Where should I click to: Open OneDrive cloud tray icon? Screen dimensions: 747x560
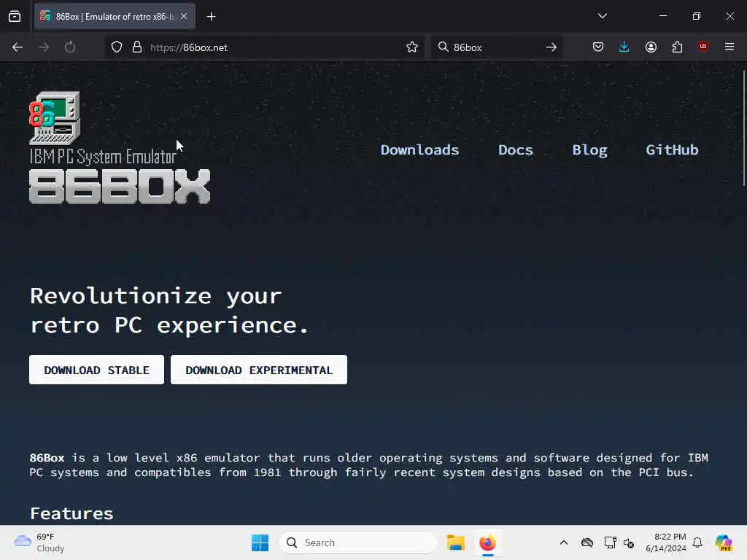pos(587,542)
